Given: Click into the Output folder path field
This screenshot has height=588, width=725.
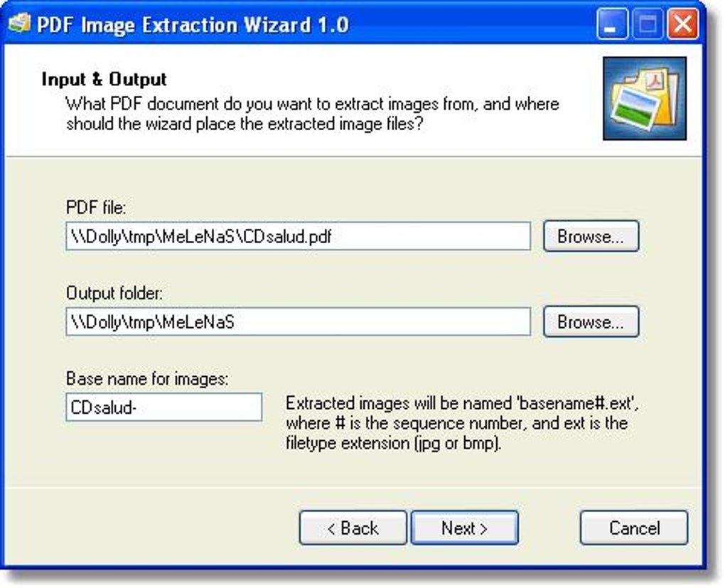Looking at the screenshot, I should 298,322.
